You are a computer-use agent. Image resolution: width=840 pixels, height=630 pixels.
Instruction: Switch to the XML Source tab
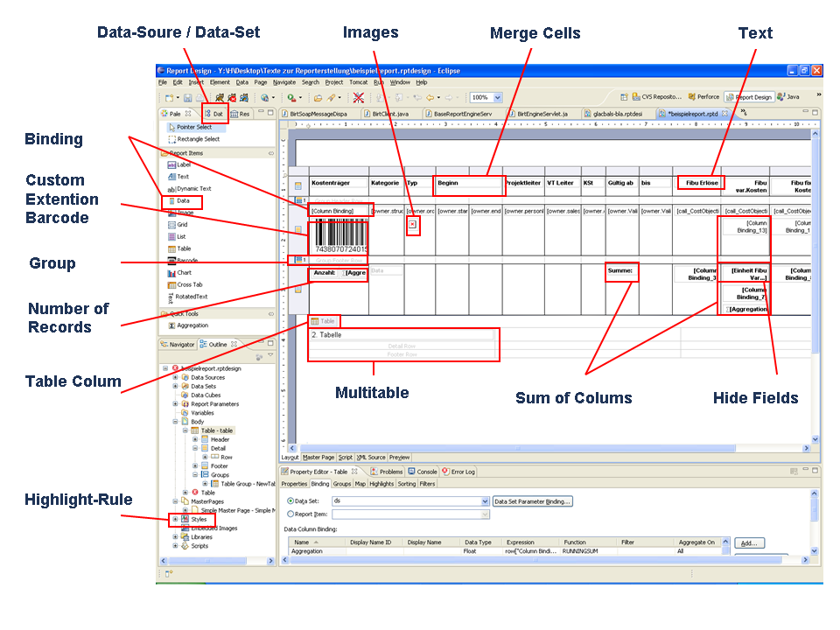[371, 458]
